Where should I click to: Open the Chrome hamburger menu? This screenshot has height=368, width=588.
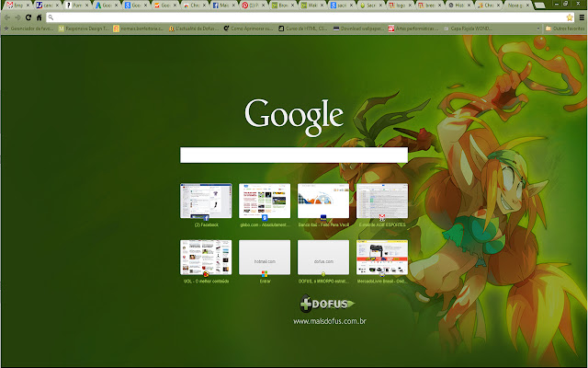582,17
